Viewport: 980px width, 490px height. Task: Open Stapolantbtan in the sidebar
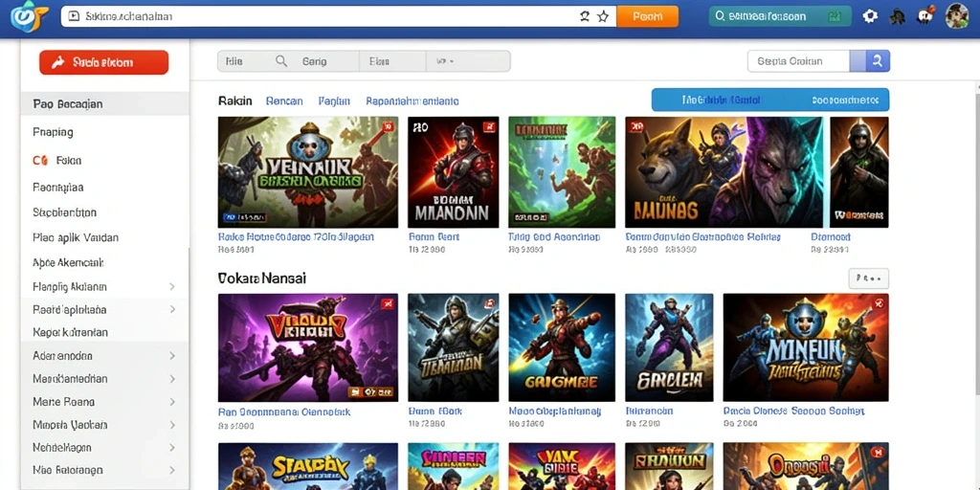[64, 212]
